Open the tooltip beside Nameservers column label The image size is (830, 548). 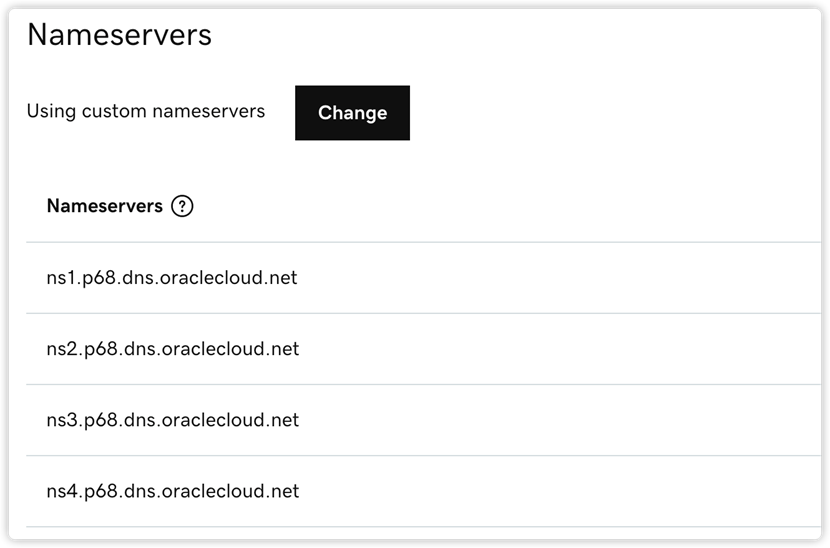pos(182,206)
